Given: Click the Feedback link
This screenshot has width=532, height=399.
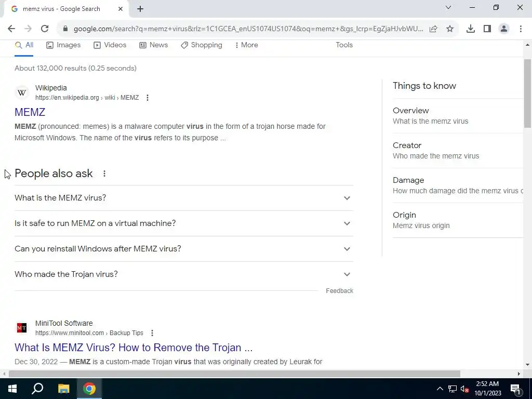Looking at the screenshot, I should tap(339, 291).
